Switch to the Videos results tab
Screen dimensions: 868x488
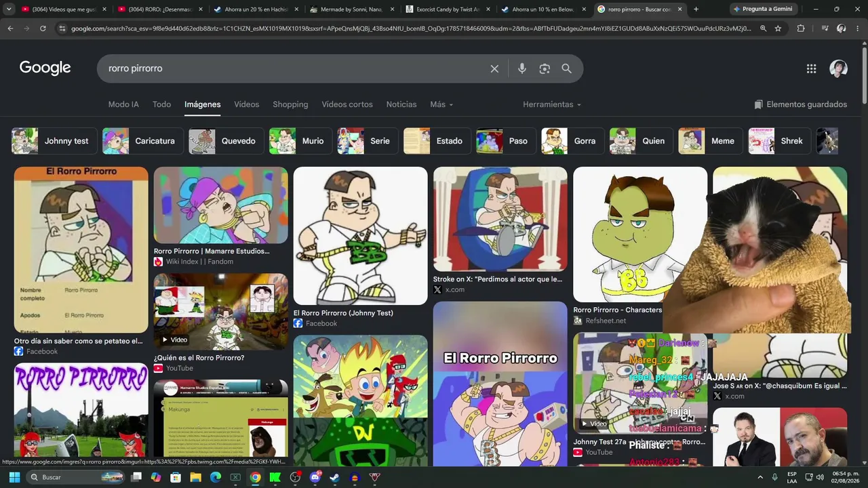(x=247, y=104)
